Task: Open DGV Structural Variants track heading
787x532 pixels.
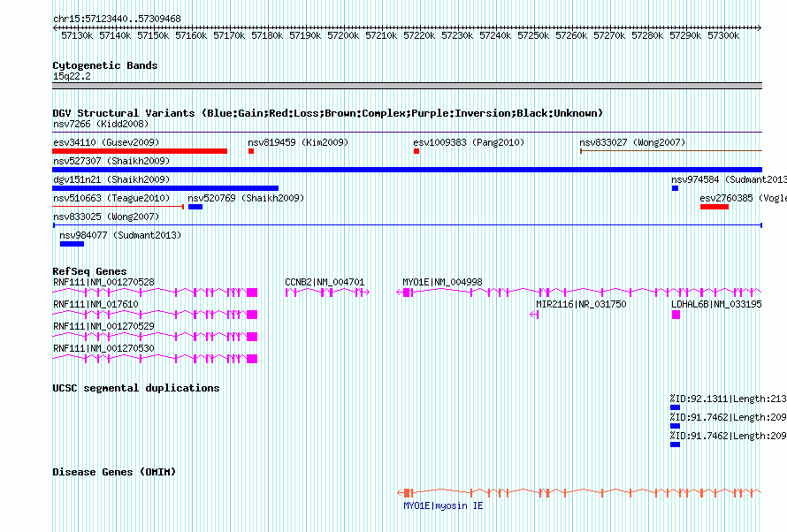Action: [328, 113]
